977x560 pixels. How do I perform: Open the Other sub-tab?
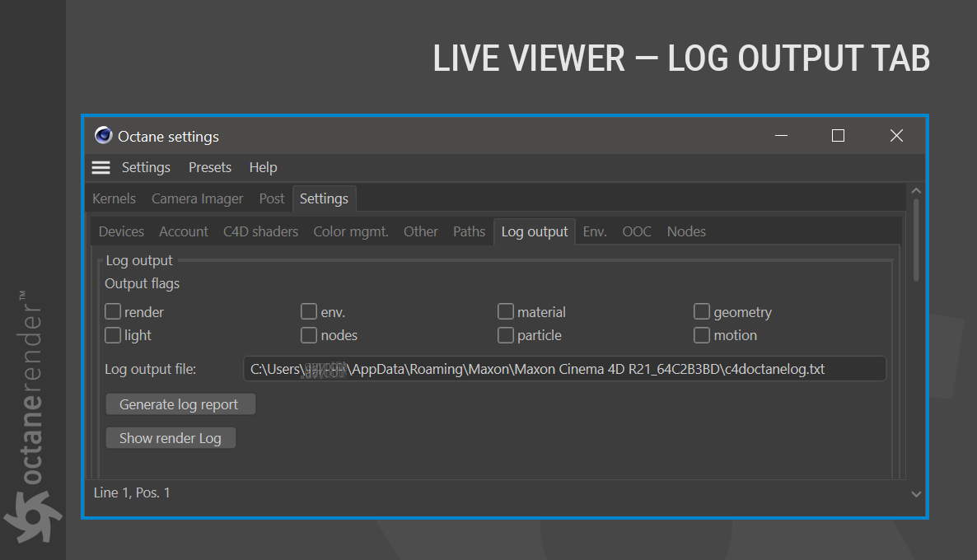pyautogui.click(x=421, y=231)
